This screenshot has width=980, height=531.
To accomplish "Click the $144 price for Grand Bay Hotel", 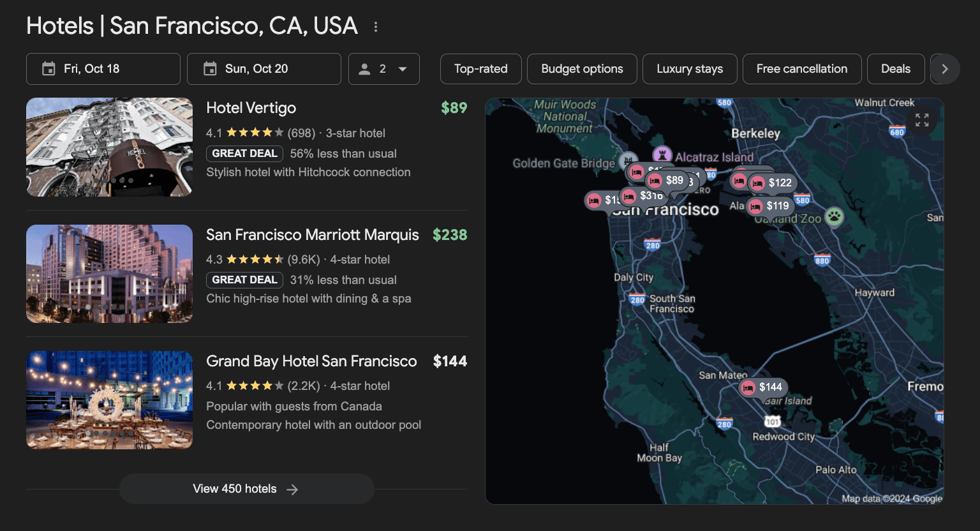I will tap(450, 361).
